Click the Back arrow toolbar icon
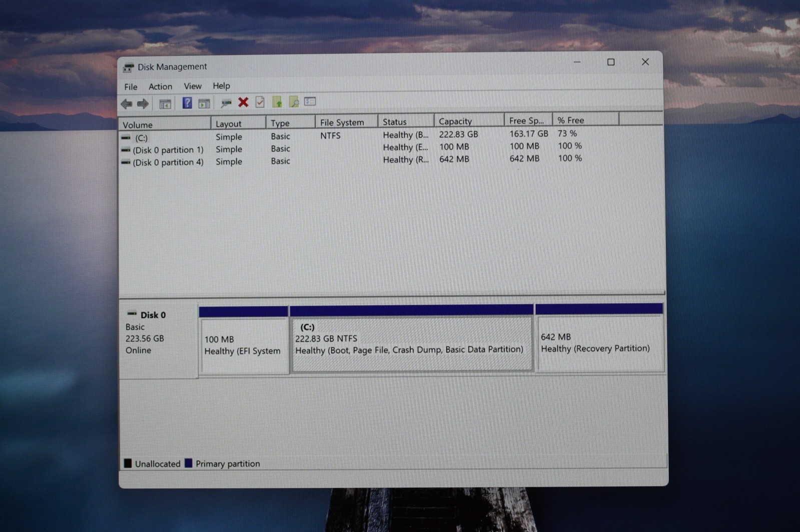 (x=127, y=104)
